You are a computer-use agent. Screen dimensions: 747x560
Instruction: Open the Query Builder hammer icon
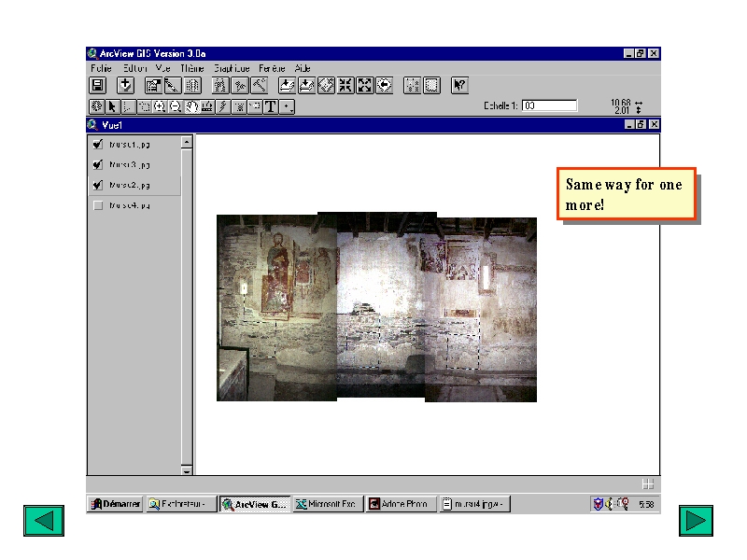pyautogui.click(x=259, y=85)
